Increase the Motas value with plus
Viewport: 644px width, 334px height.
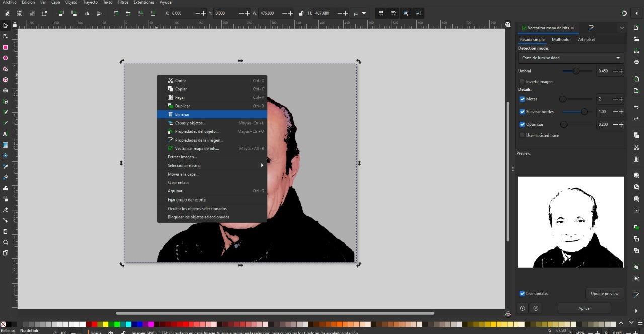point(621,99)
